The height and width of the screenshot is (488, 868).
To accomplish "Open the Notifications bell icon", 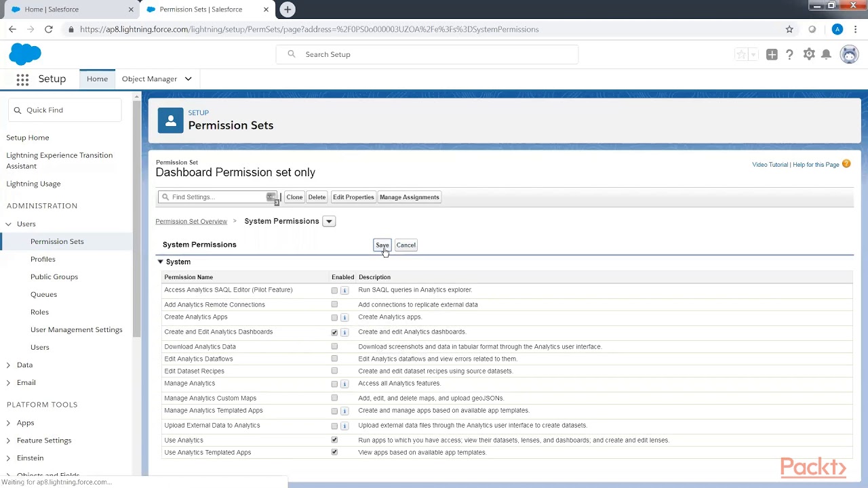I will pyautogui.click(x=826, y=54).
